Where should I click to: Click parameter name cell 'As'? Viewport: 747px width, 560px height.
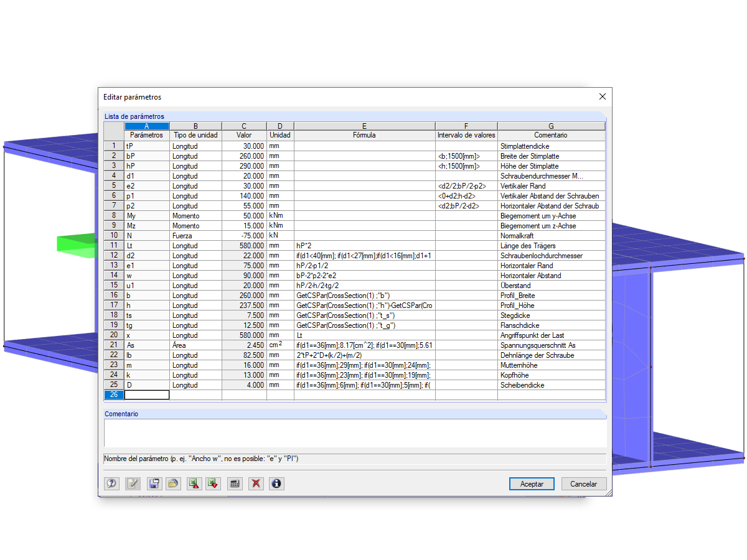tap(147, 345)
